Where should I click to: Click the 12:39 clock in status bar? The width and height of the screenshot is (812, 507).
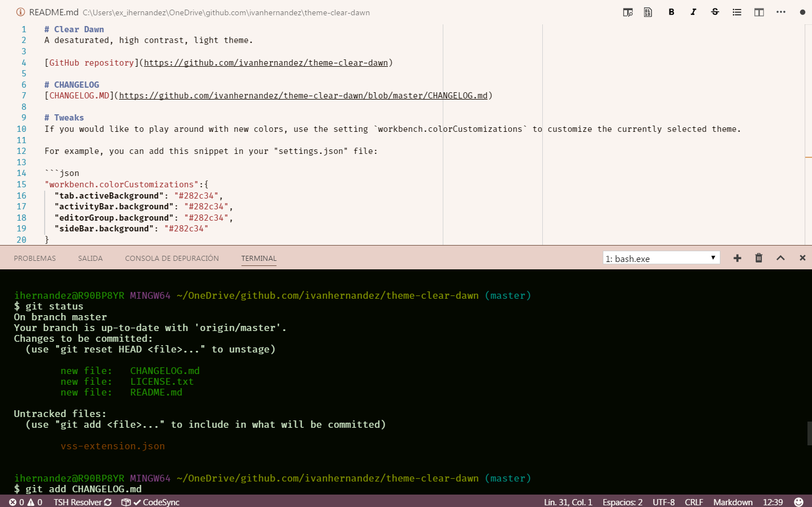coord(773,502)
